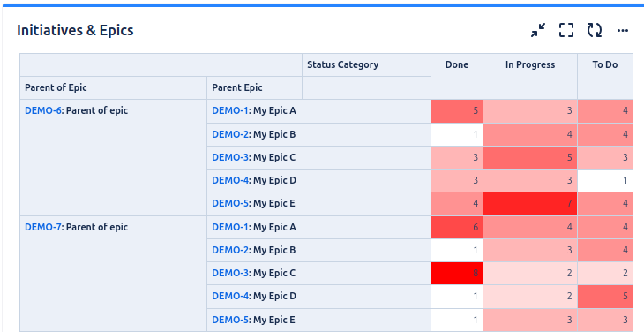Minimize the Initiatives & Epics gadget
The image size is (644, 332).
(x=538, y=30)
